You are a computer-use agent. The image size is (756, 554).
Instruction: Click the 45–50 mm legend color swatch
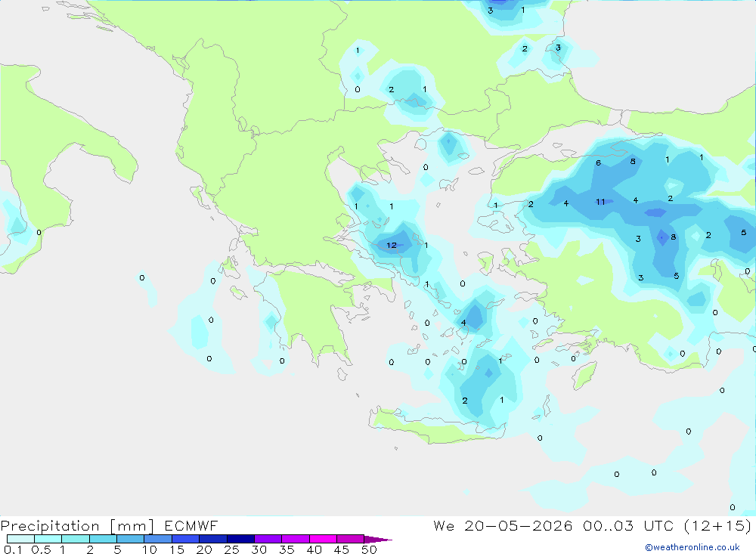click(350, 539)
